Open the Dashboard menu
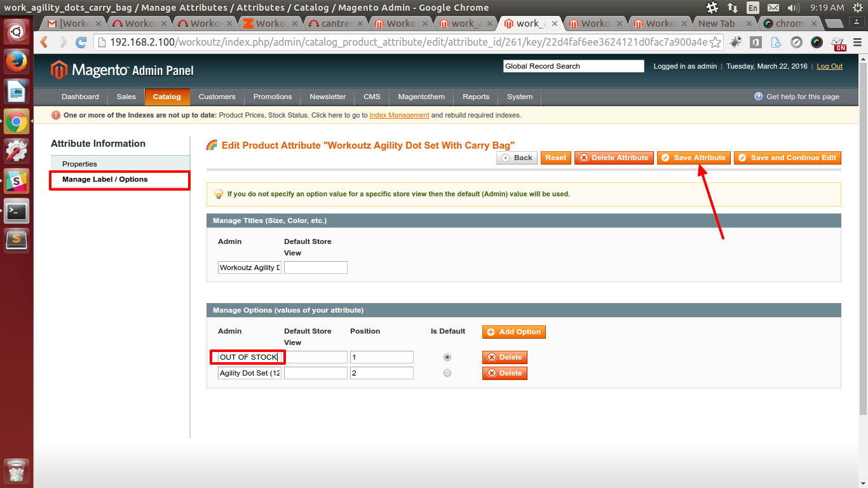This screenshot has width=868, height=488. [x=80, y=97]
